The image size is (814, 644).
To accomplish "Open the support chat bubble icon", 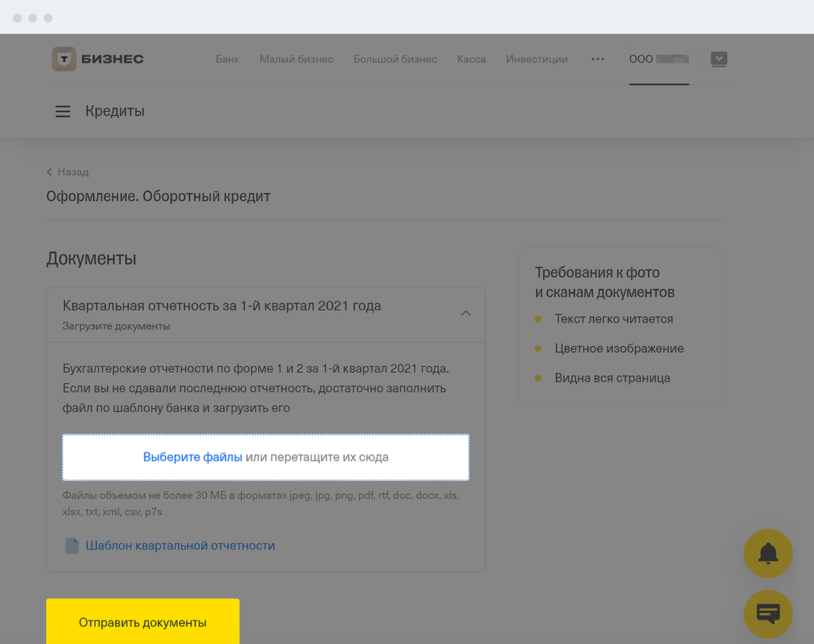I will pyautogui.click(x=768, y=613).
